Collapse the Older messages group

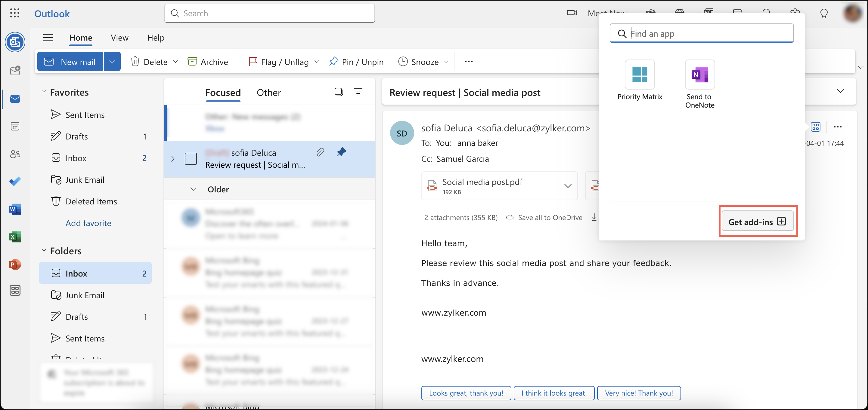pyautogui.click(x=193, y=189)
